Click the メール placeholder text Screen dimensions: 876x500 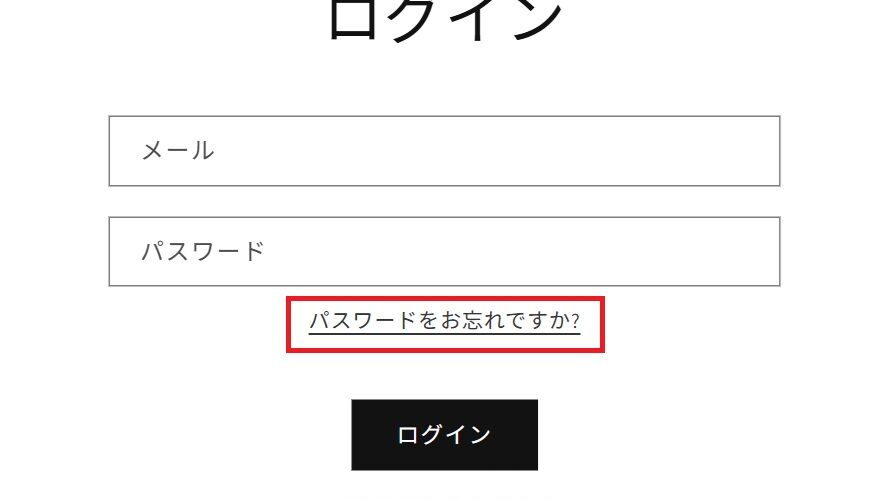point(178,151)
